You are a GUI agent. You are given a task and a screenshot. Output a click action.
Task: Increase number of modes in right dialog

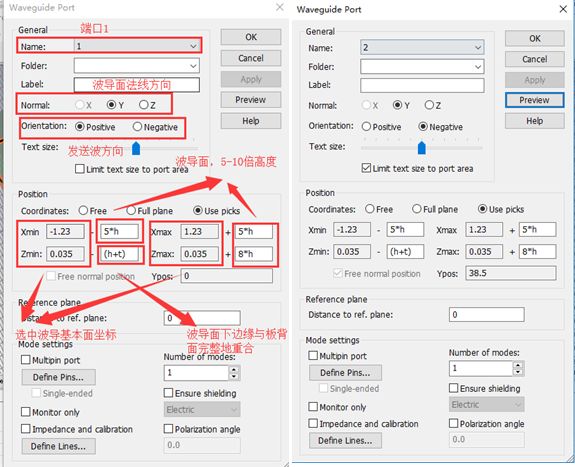pyautogui.click(x=517, y=365)
